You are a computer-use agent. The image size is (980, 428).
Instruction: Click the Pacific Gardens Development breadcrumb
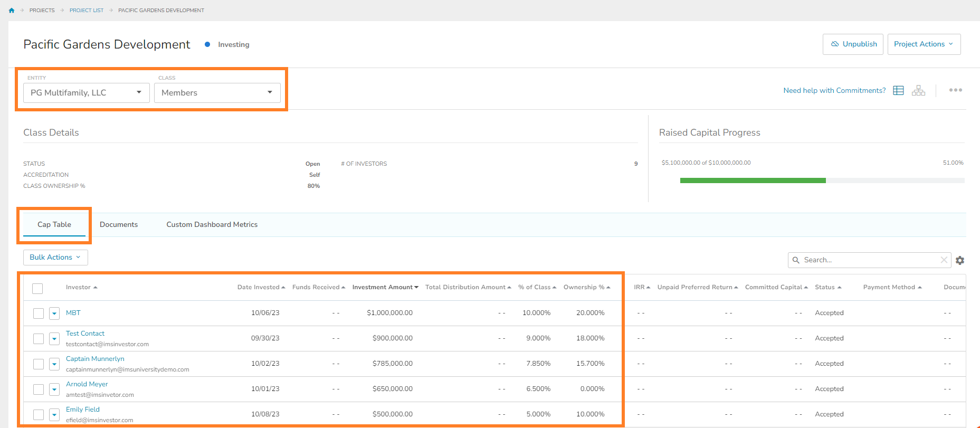point(161,10)
